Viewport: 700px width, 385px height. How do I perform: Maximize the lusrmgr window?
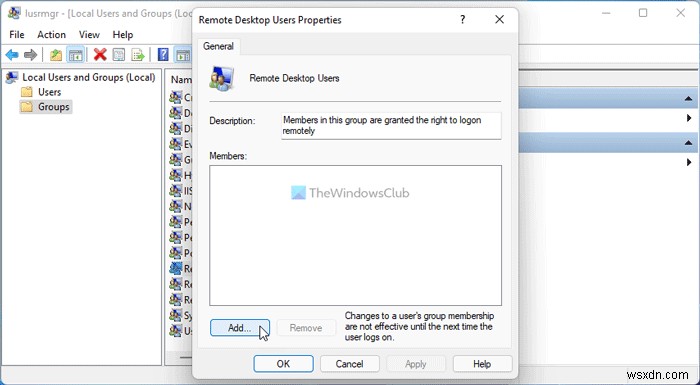click(643, 13)
